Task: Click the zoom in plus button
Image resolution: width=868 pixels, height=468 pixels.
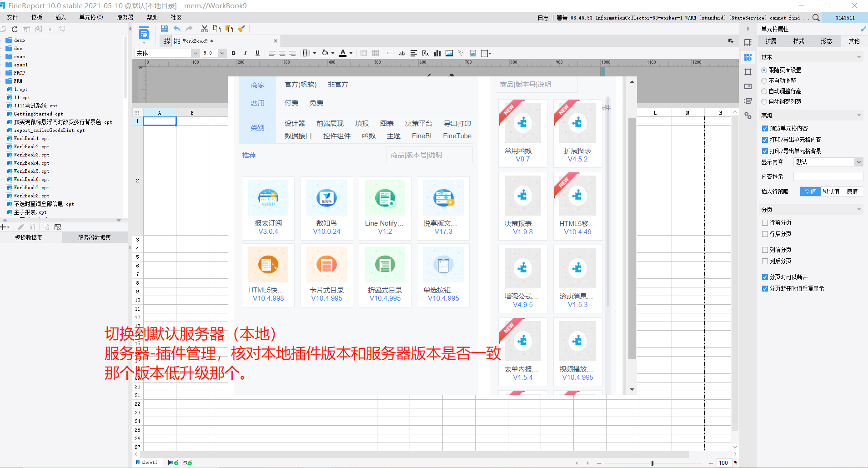Action: click(711, 463)
